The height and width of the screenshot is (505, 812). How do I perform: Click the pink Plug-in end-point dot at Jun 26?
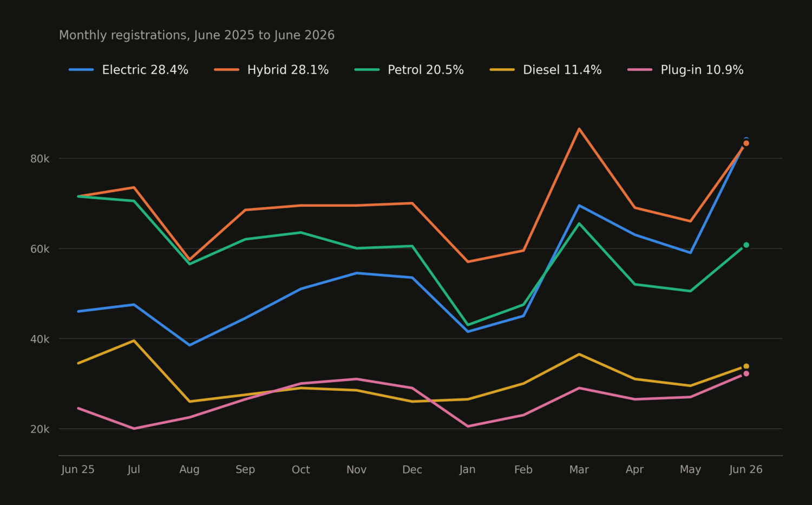coord(746,373)
